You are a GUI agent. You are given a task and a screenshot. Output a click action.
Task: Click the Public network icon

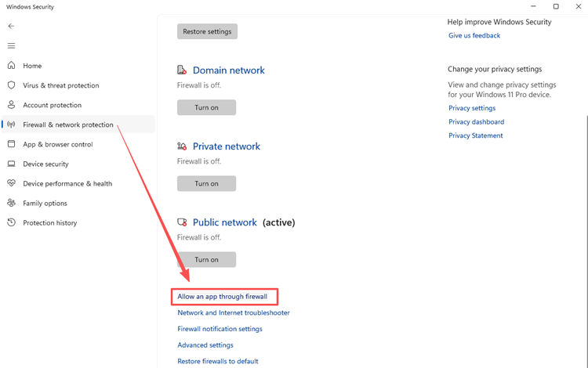point(182,222)
